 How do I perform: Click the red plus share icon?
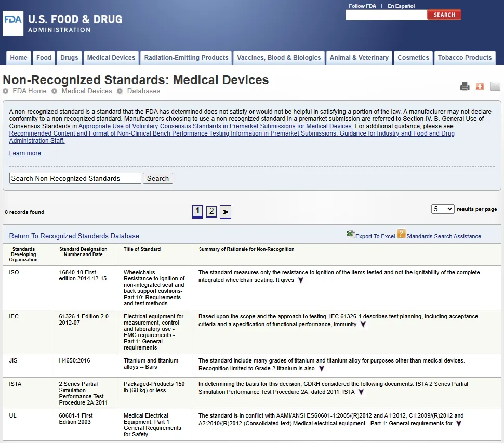click(x=480, y=86)
